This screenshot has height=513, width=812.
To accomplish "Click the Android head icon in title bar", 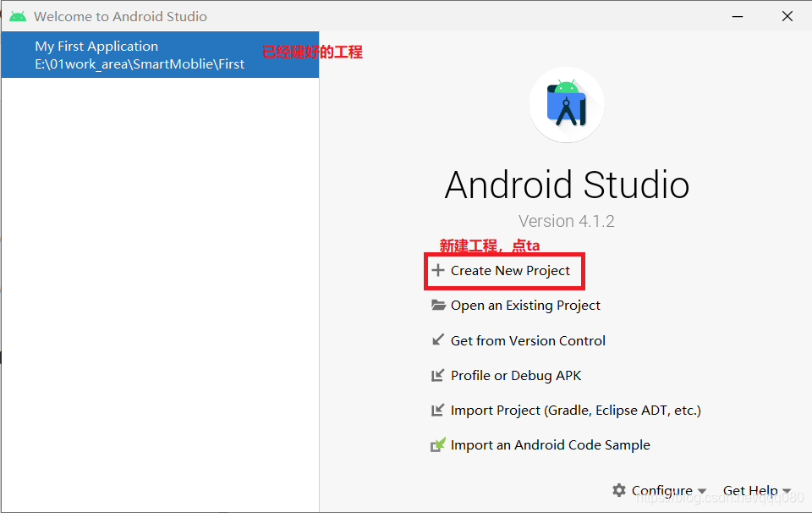I will tap(18, 17).
